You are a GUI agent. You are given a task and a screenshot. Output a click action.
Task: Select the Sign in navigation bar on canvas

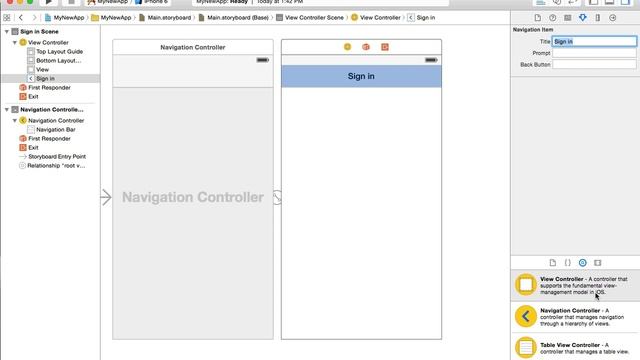[x=361, y=76]
